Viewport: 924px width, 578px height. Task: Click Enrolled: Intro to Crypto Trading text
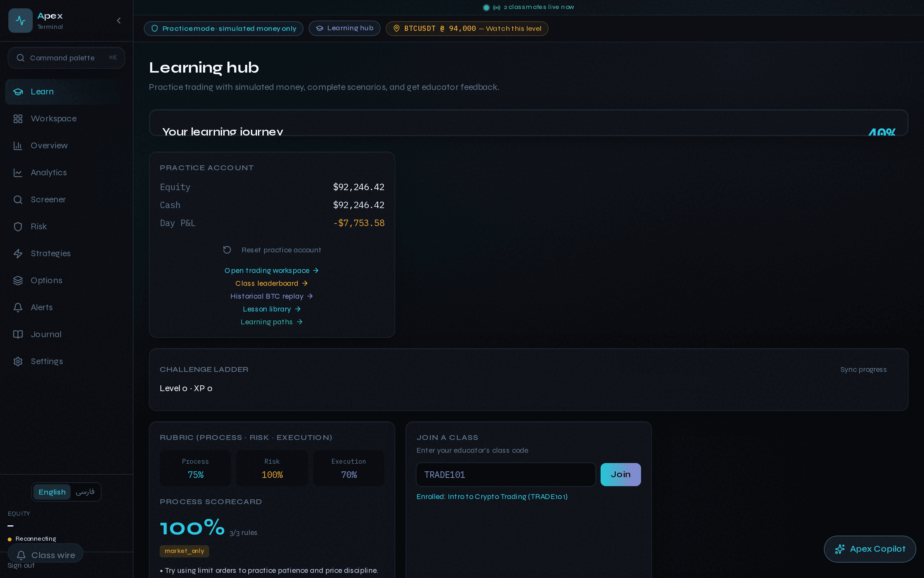492,496
